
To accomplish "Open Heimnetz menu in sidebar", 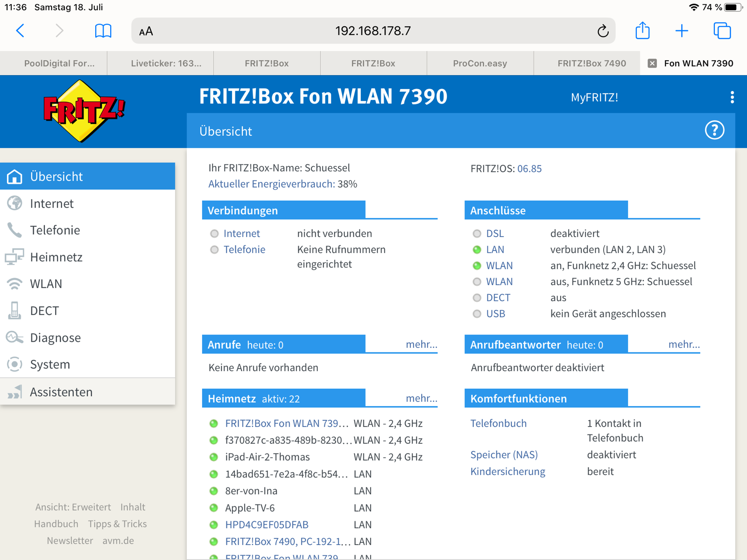I will [x=88, y=257].
